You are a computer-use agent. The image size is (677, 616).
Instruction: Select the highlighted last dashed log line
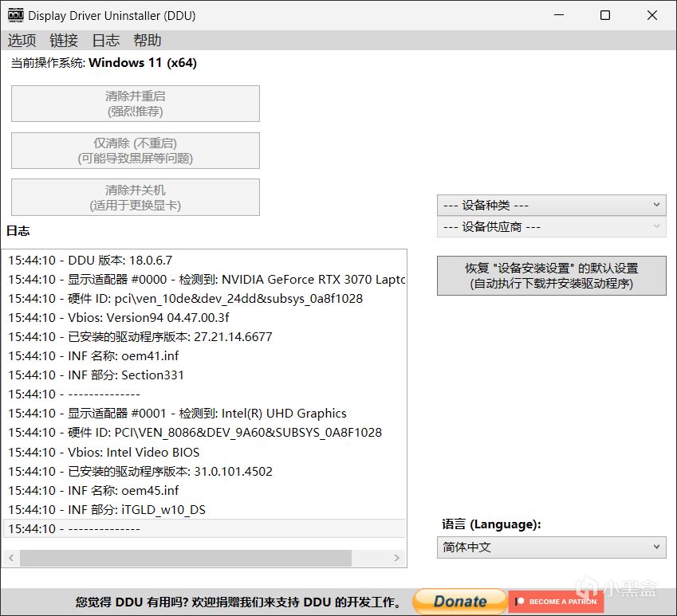coord(205,528)
